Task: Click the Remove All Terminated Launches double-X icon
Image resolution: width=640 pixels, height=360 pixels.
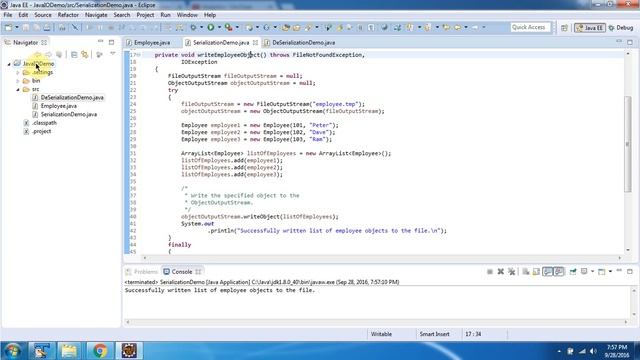Action: (511, 271)
